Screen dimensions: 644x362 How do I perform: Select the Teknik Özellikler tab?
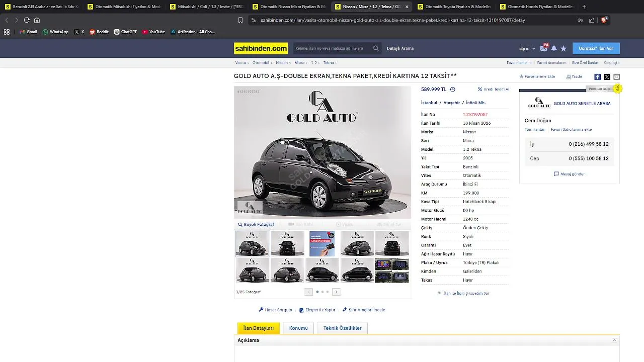(343, 328)
